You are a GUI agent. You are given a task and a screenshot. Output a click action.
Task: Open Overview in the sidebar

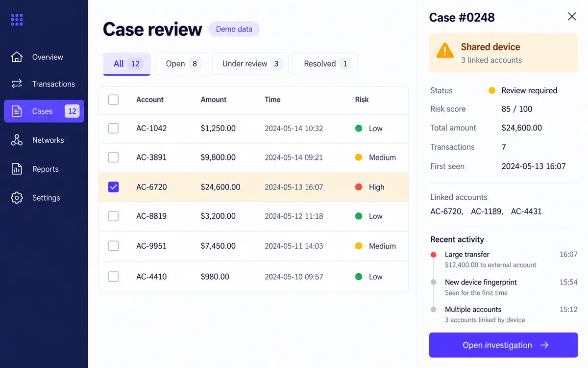pyautogui.click(x=44, y=57)
